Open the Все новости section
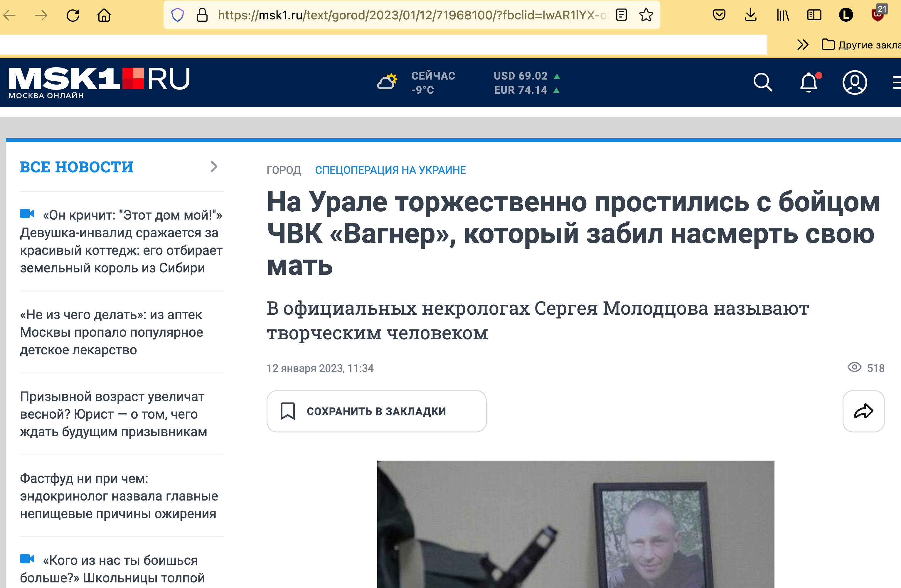 (x=76, y=167)
